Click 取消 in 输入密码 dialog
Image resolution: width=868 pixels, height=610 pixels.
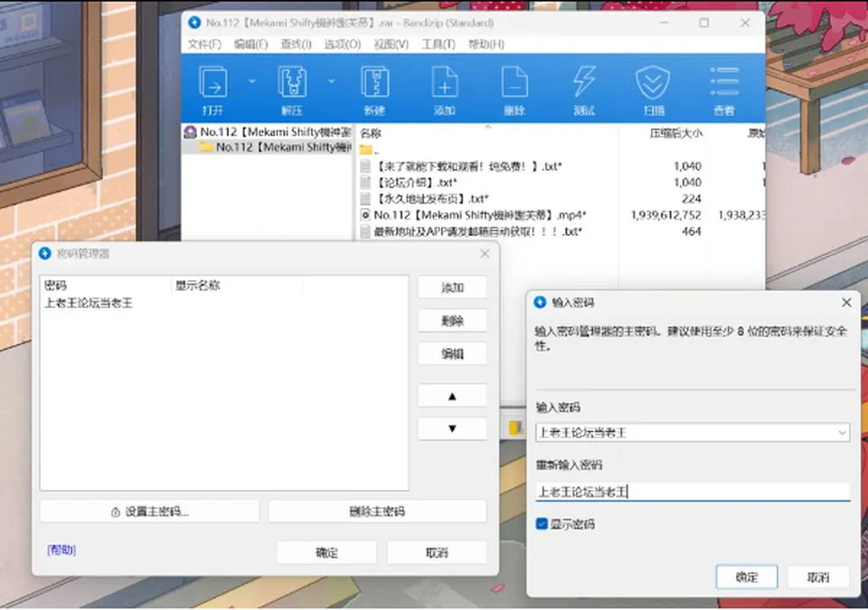818,577
